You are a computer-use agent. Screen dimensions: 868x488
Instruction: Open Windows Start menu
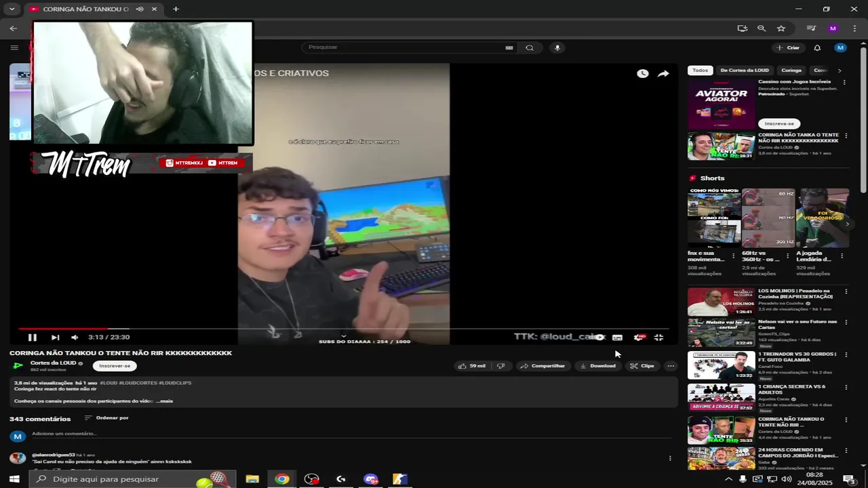click(x=14, y=479)
